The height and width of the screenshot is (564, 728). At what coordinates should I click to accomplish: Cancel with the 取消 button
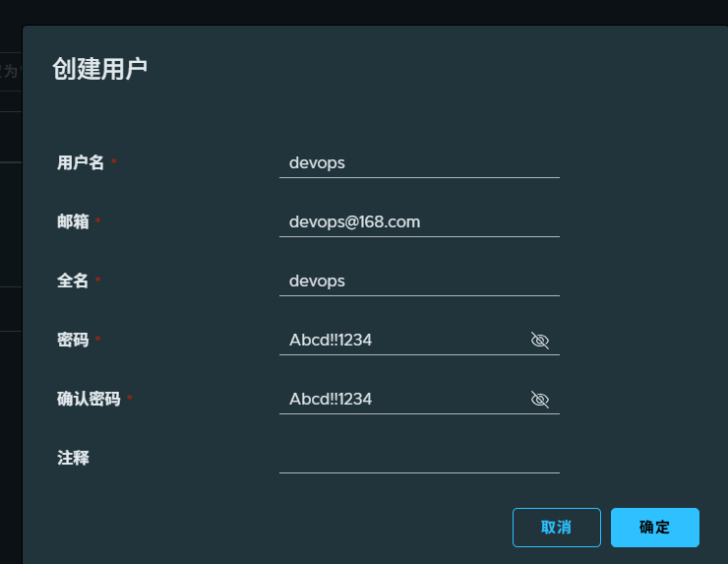pos(556,528)
